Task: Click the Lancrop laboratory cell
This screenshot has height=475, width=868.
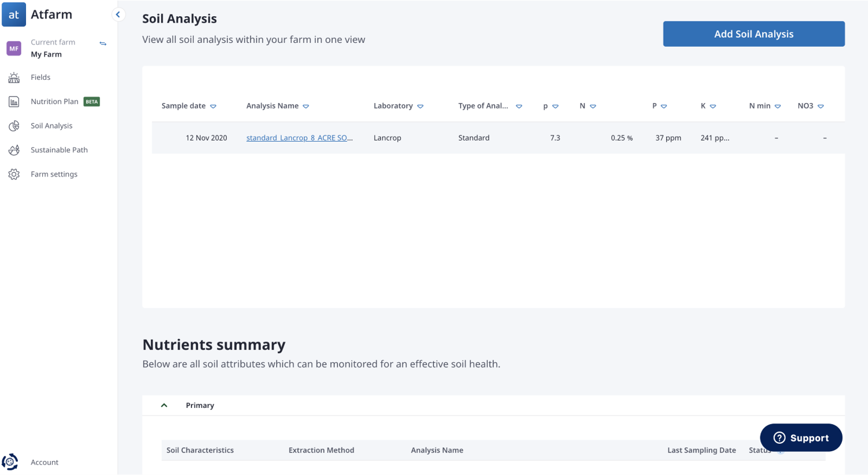Action: 387,138
